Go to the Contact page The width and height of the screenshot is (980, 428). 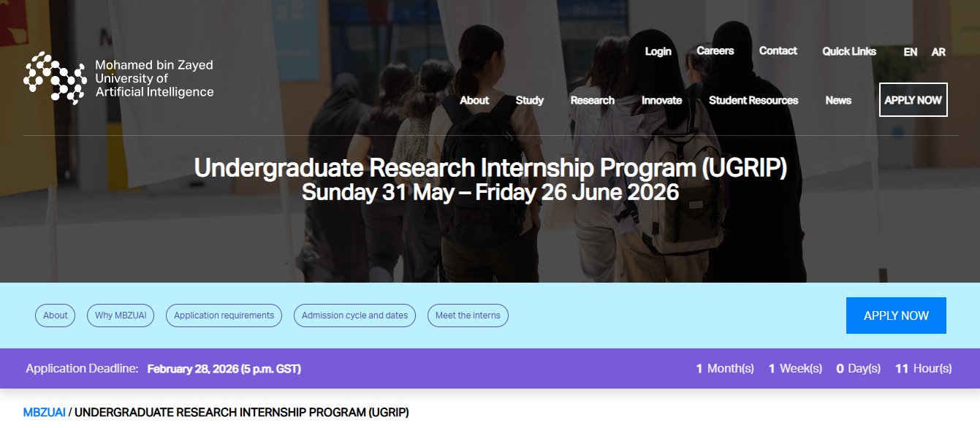tap(778, 50)
